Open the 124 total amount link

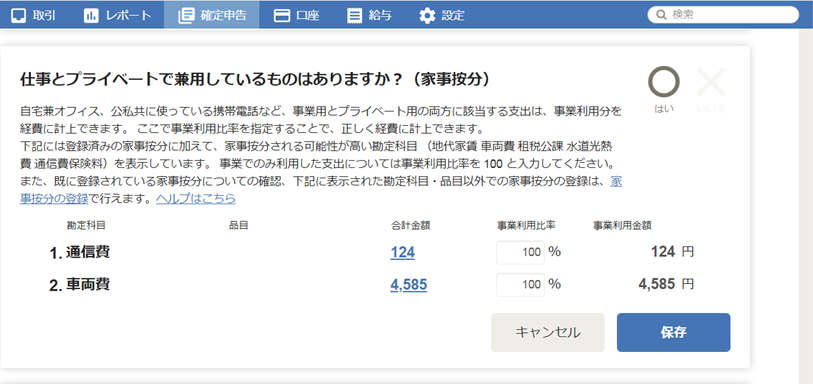click(x=403, y=252)
